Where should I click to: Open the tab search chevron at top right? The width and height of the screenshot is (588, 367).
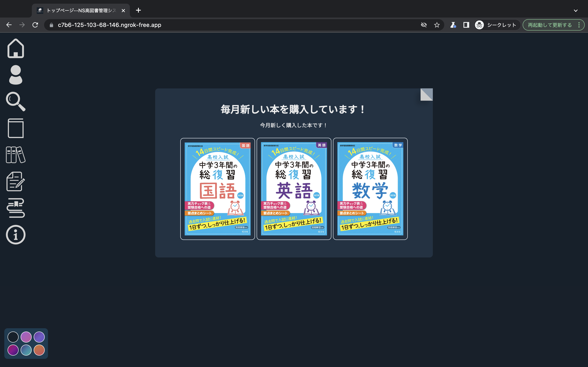[576, 10]
